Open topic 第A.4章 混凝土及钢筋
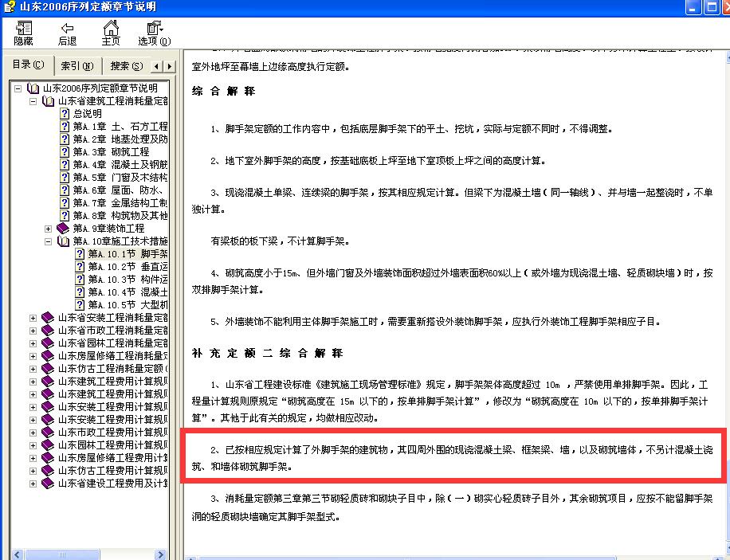730x560 pixels. click(120, 165)
